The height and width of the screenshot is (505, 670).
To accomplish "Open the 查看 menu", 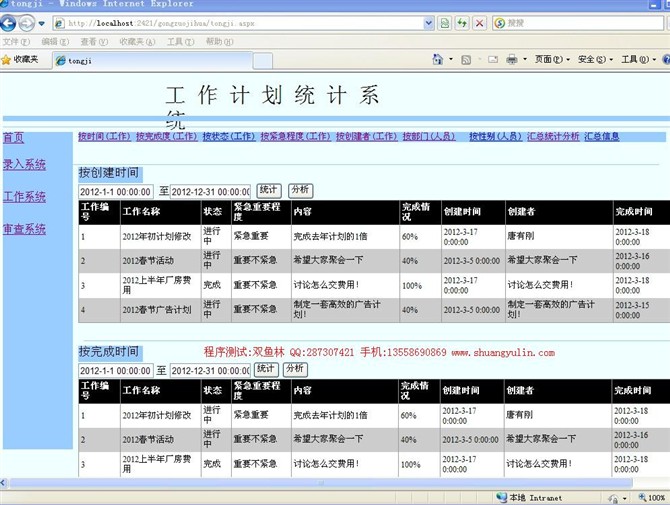I will click(94, 41).
